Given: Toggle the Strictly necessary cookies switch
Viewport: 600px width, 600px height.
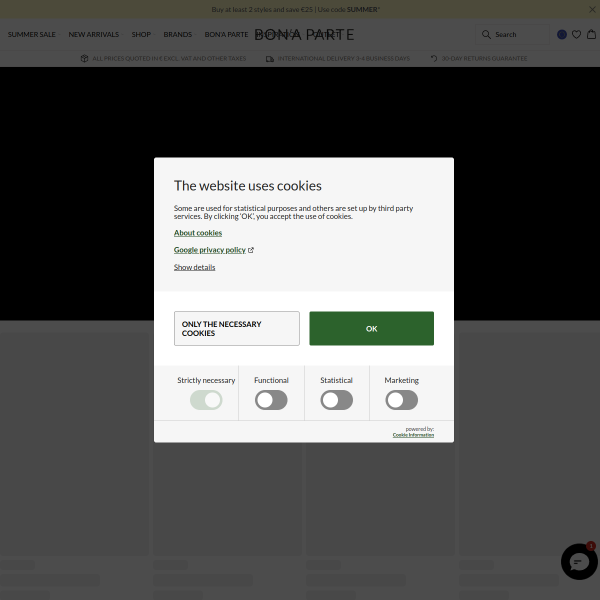Looking at the screenshot, I should point(206,400).
